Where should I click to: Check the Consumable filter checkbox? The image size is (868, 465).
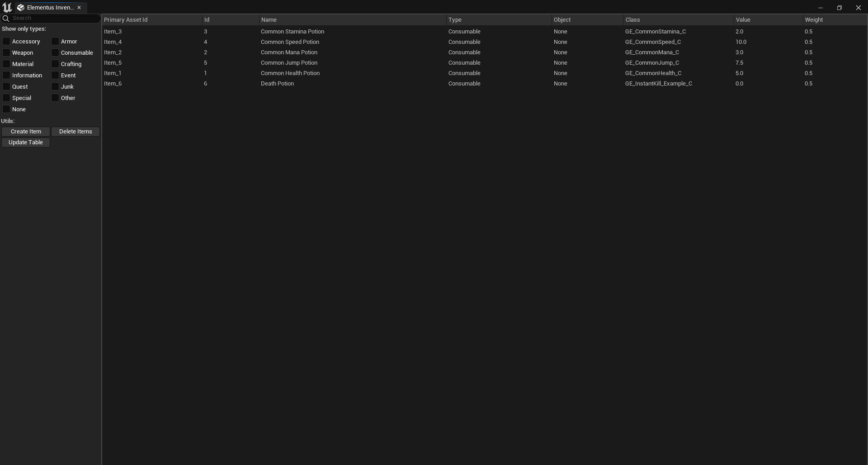pyautogui.click(x=55, y=52)
